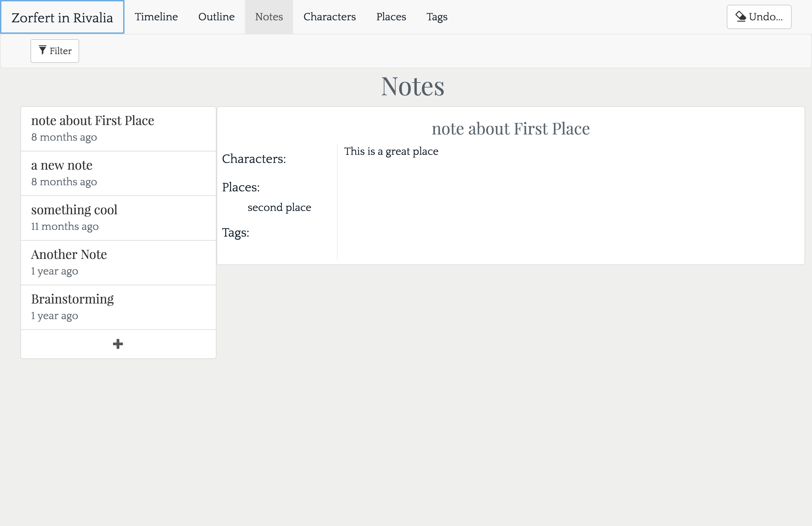Select 'a new note' in the notes list
The height and width of the screenshot is (526, 812).
pos(118,173)
